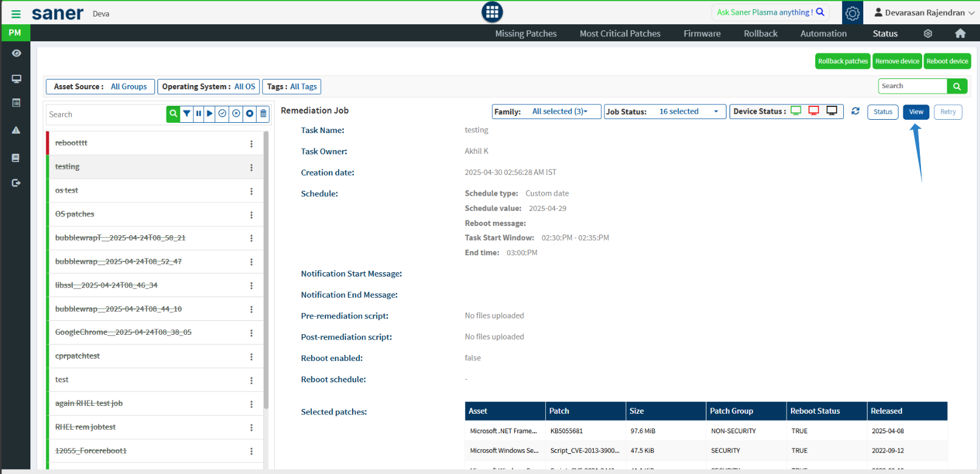Open the three-dot menu for testing job
This screenshot has height=474, width=980.
coord(251,168)
